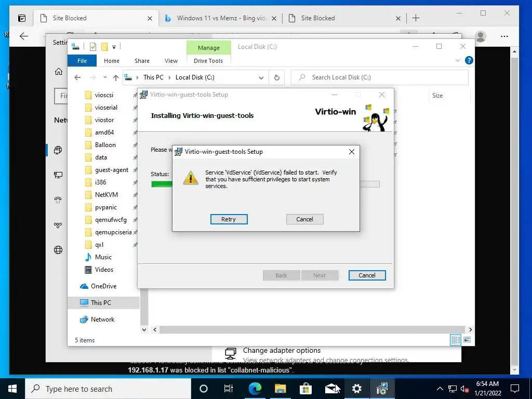Viewport: 532px width, 399px height.
Task: Open the Windows Start menu
Action: [x=12, y=389]
